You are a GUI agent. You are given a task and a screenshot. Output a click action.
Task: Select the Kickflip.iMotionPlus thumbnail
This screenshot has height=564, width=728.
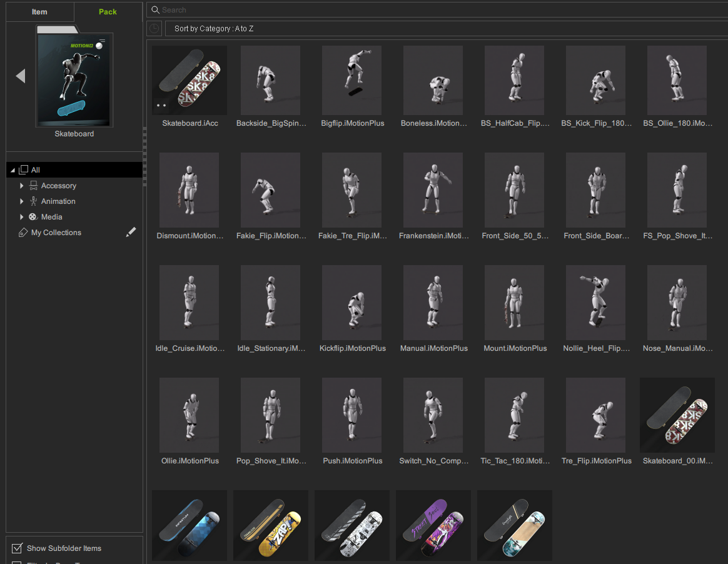coord(352,303)
